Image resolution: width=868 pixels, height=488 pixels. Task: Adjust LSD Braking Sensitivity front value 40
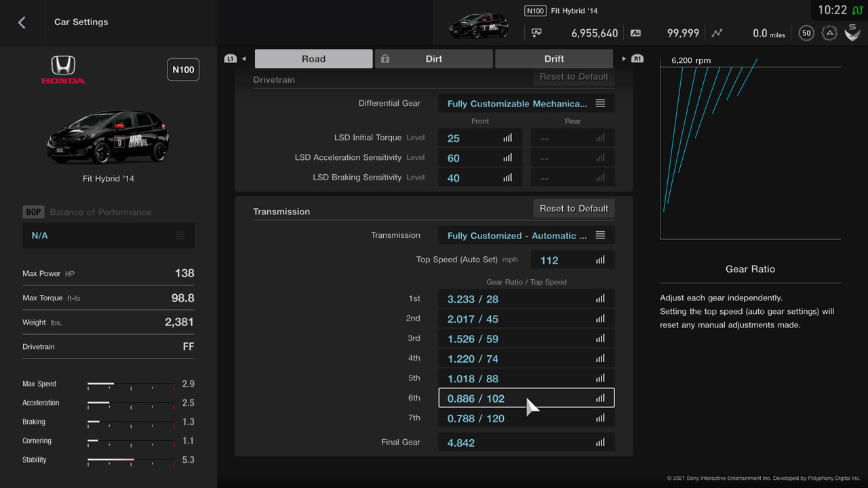480,178
